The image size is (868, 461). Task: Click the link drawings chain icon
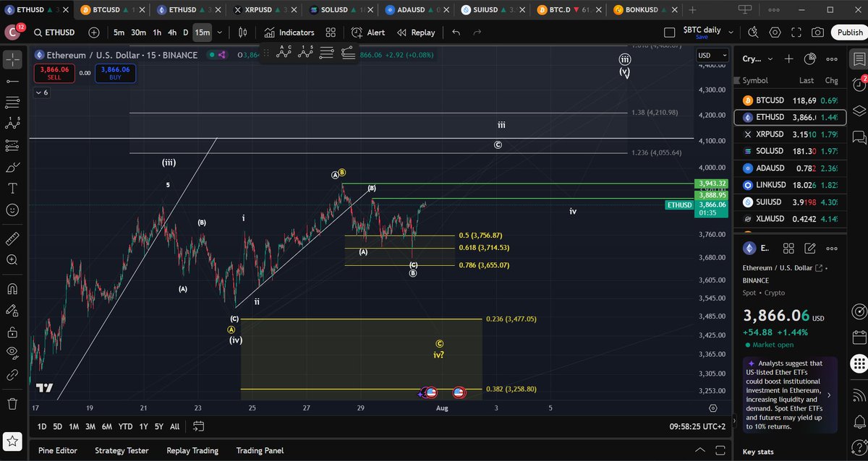pos(12,375)
